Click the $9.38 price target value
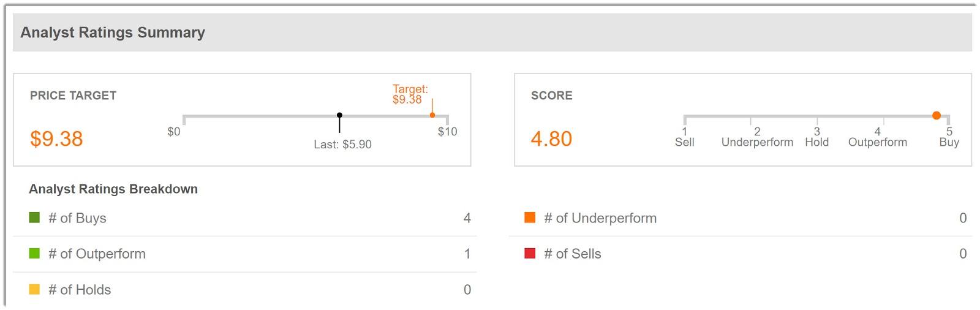The image size is (980, 310). (56, 138)
